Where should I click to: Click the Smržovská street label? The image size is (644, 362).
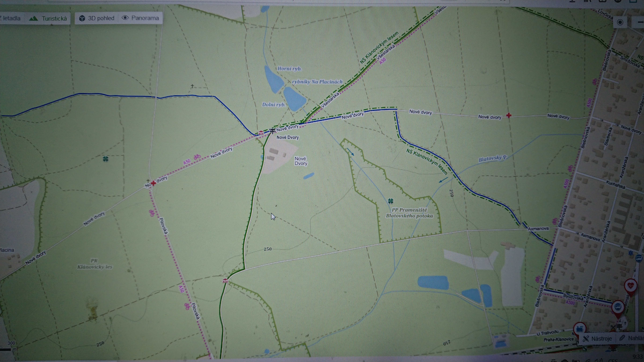pos(630,62)
